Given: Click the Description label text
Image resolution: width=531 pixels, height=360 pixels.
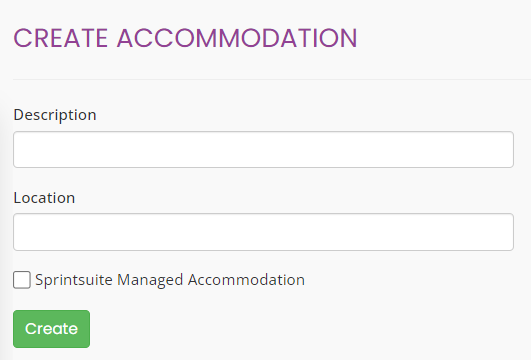Looking at the screenshot, I should point(55,115).
